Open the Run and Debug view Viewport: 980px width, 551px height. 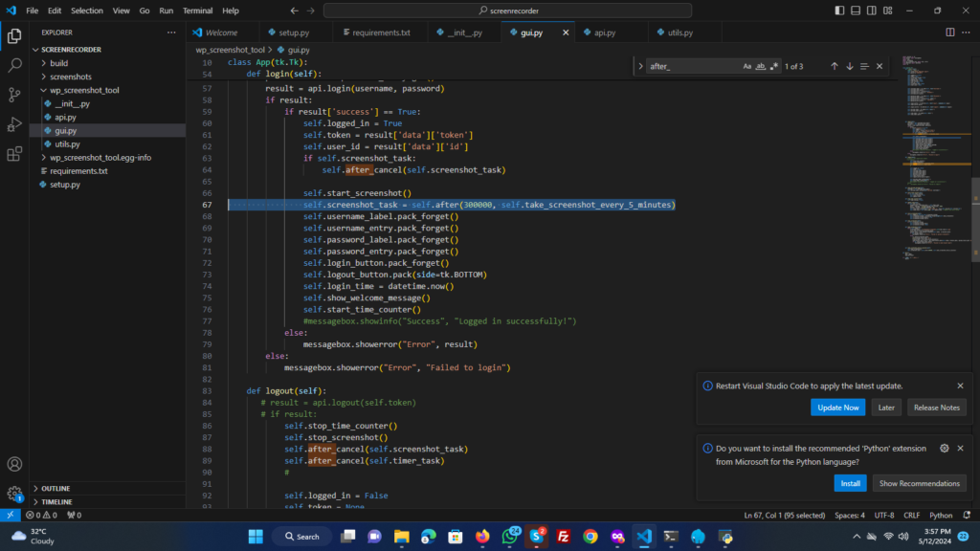click(14, 124)
